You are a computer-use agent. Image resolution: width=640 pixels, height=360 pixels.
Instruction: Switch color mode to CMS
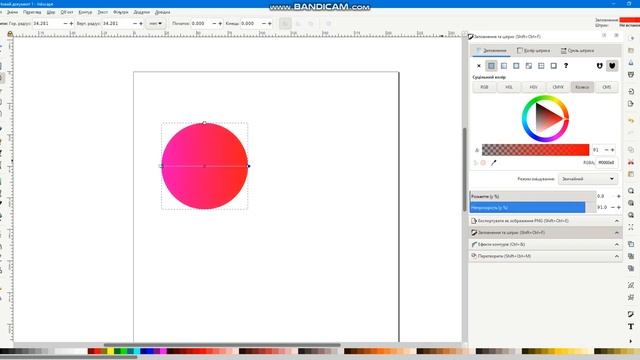(607, 87)
